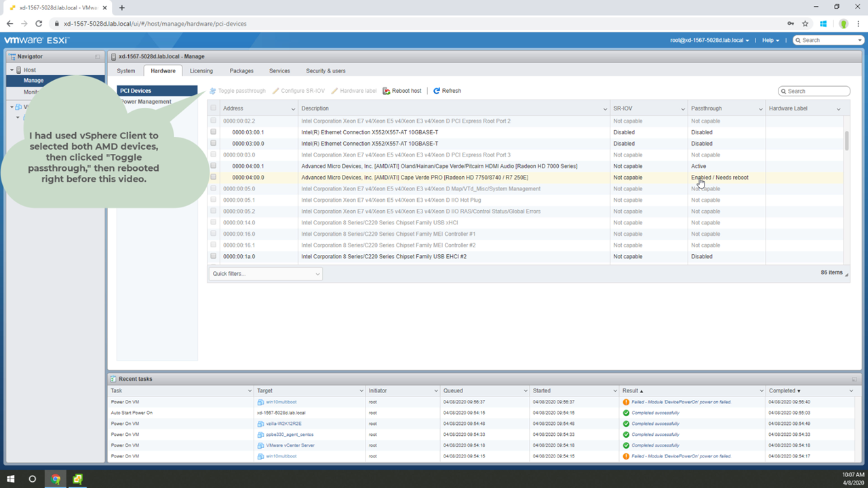Open the Packages tab
Screen dimensions: 868x488
tap(241, 70)
